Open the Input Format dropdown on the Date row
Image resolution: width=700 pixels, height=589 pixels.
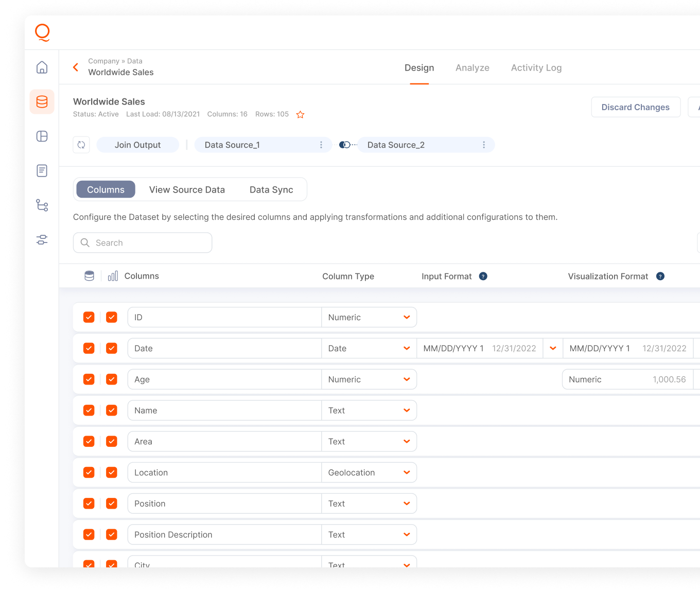(x=552, y=348)
